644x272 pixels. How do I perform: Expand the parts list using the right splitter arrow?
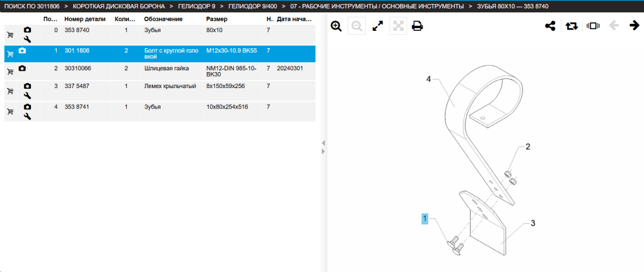pos(323,151)
